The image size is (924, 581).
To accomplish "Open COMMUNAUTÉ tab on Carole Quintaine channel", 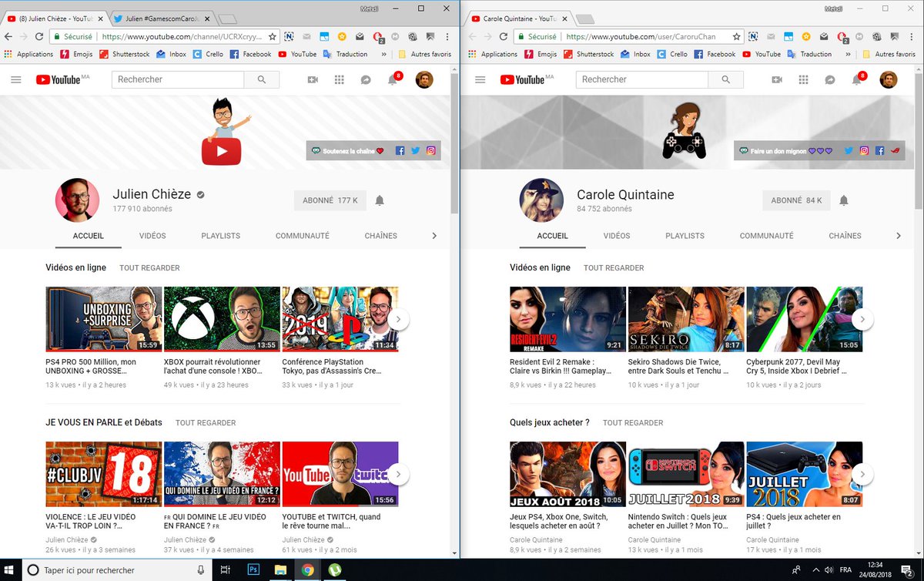I will (767, 236).
